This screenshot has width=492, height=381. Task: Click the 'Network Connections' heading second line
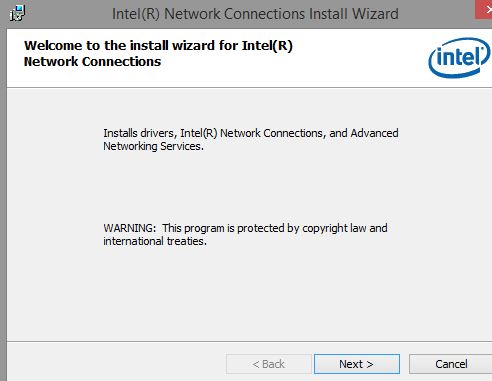coord(92,62)
